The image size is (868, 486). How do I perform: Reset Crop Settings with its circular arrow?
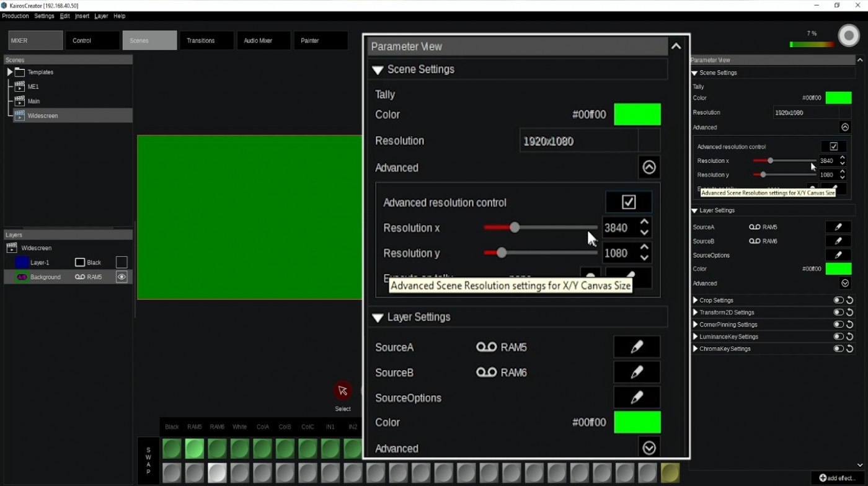[850, 300]
